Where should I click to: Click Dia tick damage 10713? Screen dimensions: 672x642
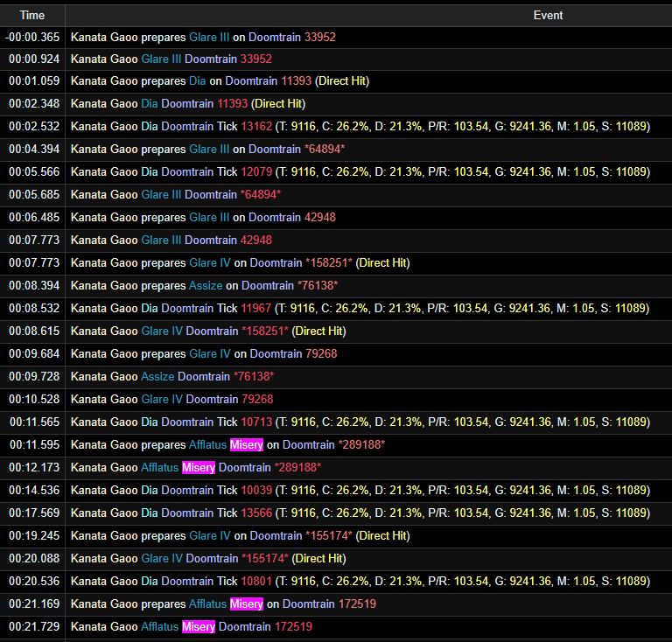(x=256, y=422)
